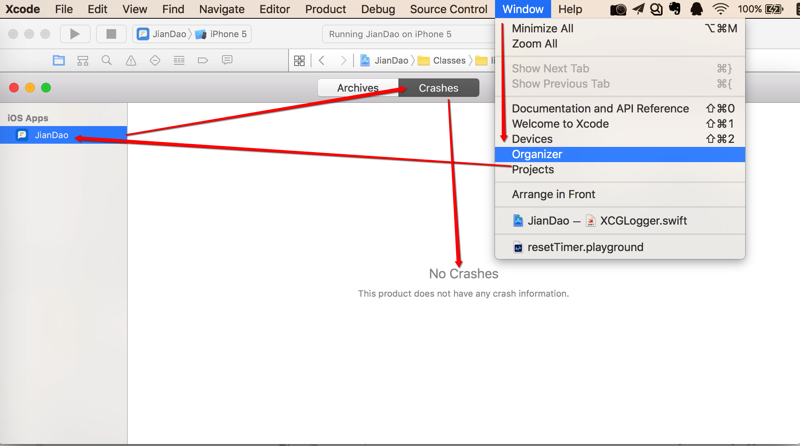Click the camera icon in menu bar
800x446 pixels.
[618, 9]
